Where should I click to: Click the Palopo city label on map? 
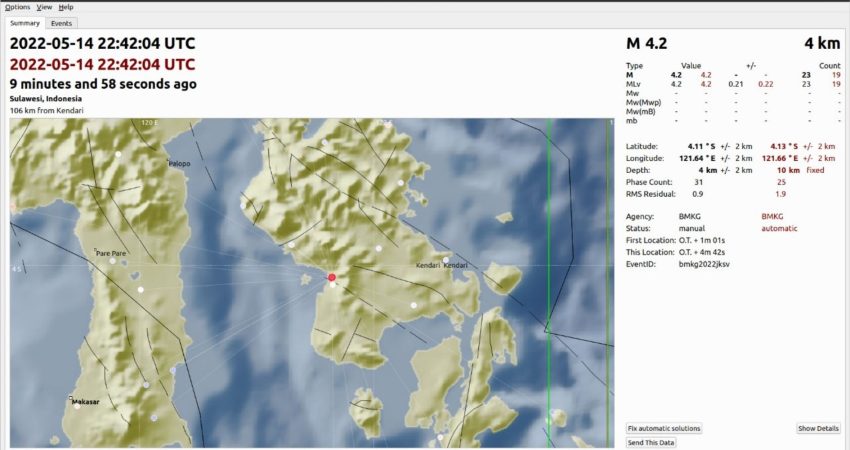(179, 163)
